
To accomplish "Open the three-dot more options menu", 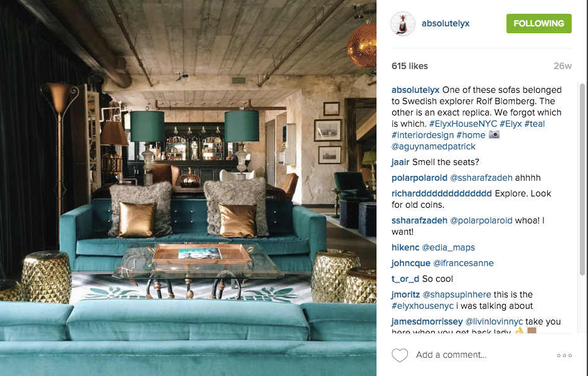I will point(564,355).
